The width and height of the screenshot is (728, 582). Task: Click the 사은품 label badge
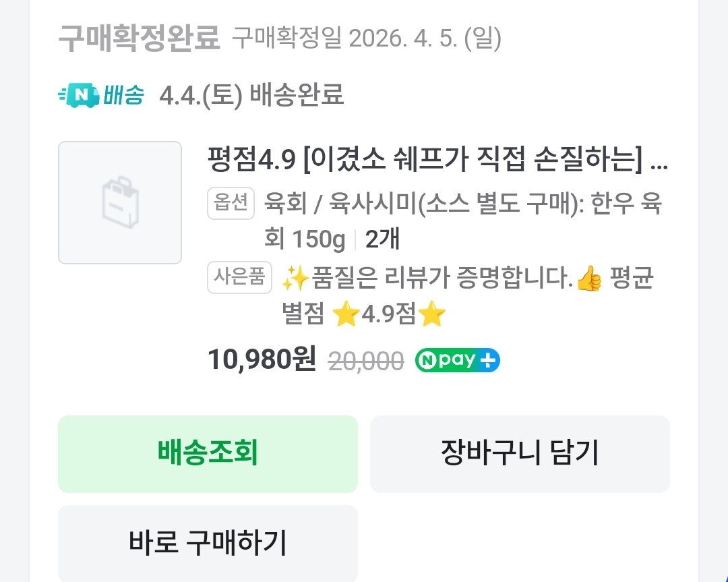click(x=239, y=277)
